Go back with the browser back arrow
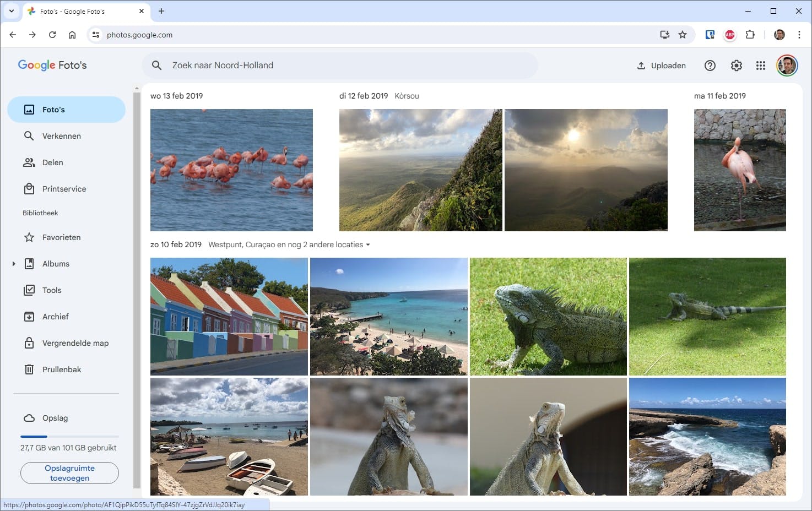This screenshot has height=511, width=812. [x=13, y=35]
